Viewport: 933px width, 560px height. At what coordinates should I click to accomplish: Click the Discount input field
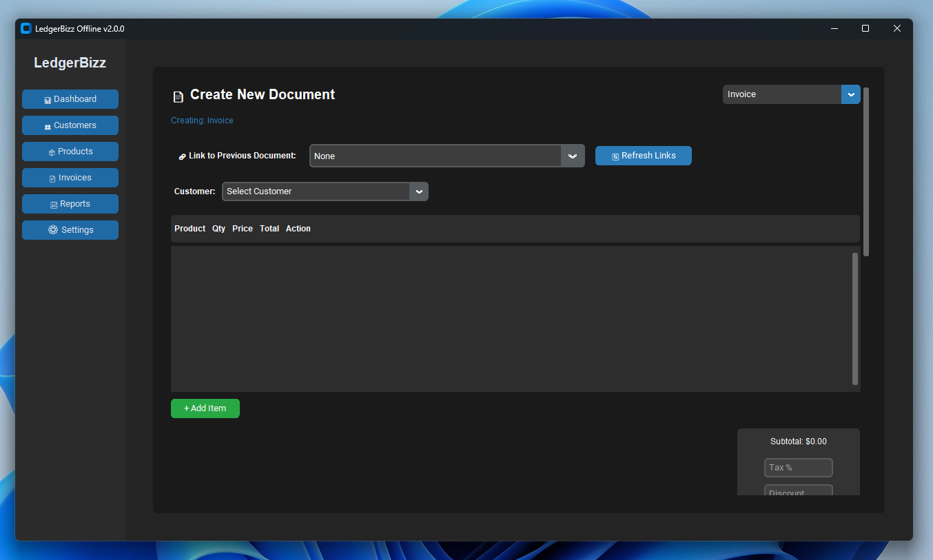(798, 491)
